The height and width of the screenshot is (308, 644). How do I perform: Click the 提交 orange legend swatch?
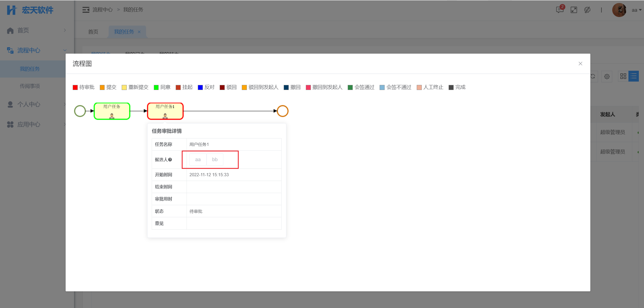pos(102,87)
